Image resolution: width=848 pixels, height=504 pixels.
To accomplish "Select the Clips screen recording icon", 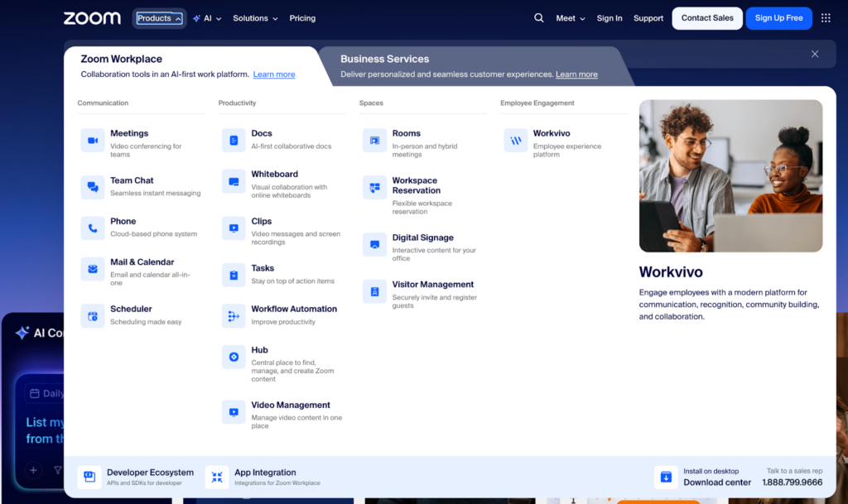I will click(x=233, y=228).
